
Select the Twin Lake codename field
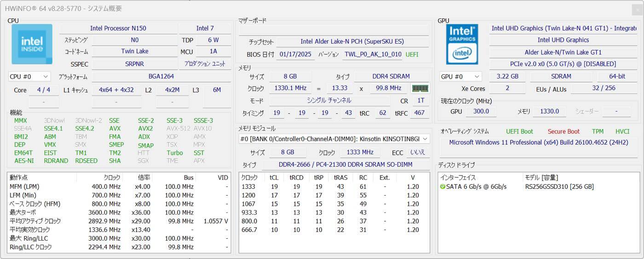(x=134, y=51)
